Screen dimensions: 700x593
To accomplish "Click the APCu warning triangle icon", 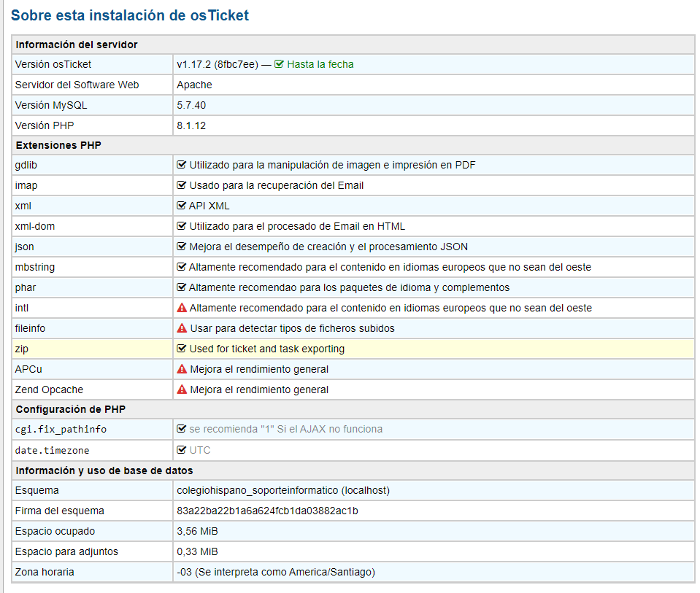I will pos(182,369).
